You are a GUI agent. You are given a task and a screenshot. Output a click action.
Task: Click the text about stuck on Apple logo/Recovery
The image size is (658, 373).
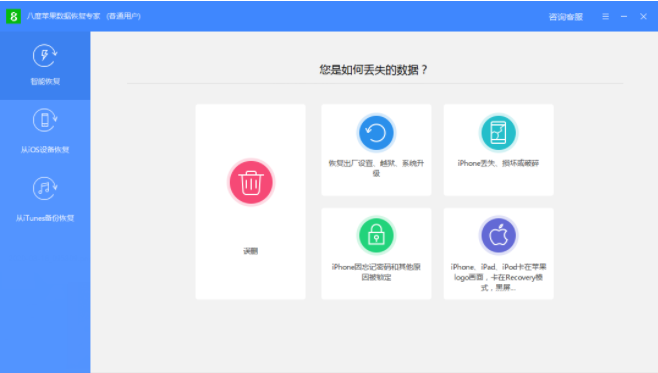[x=498, y=277]
